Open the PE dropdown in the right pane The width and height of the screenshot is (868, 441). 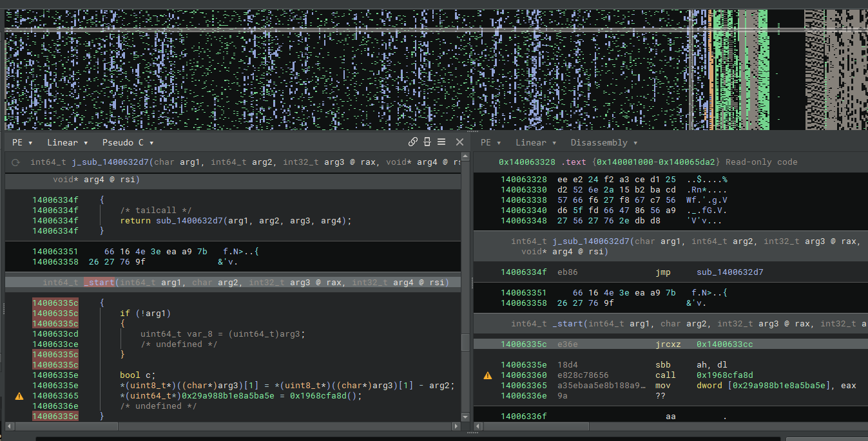click(x=490, y=142)
